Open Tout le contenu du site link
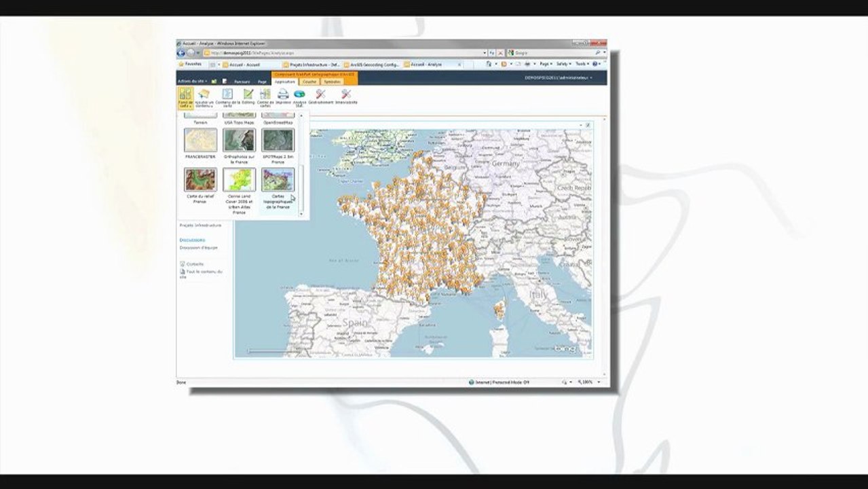 click(x=201, y=274)
